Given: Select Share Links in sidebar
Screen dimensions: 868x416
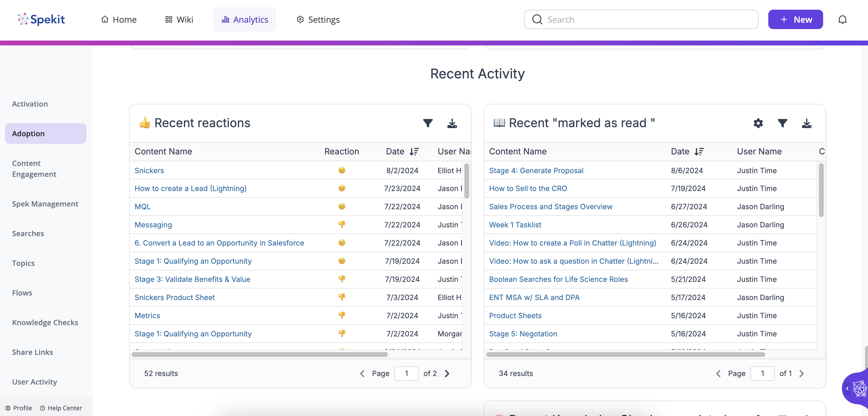Looking at the screenshot, I should click(33, 352).
